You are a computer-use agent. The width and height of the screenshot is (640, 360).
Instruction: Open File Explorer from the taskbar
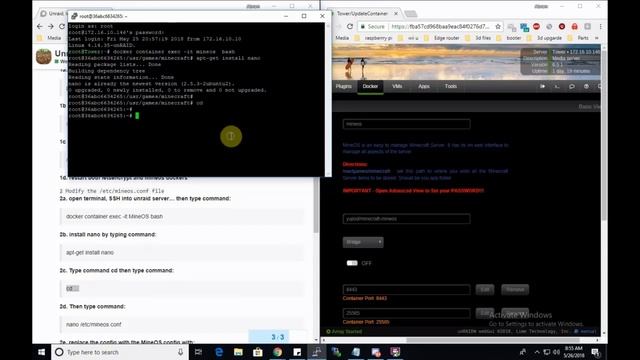point(238,352)
